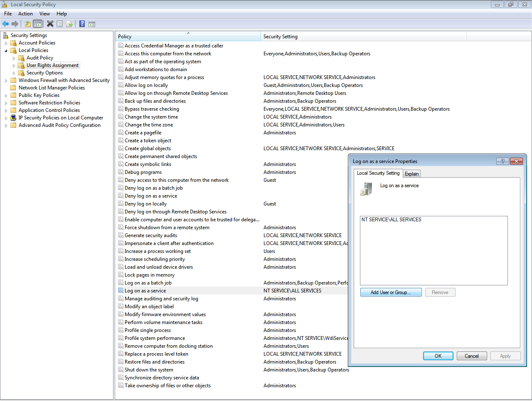Expand the Public Key Policies node
The image size is (532, 401).
(6, 96)
